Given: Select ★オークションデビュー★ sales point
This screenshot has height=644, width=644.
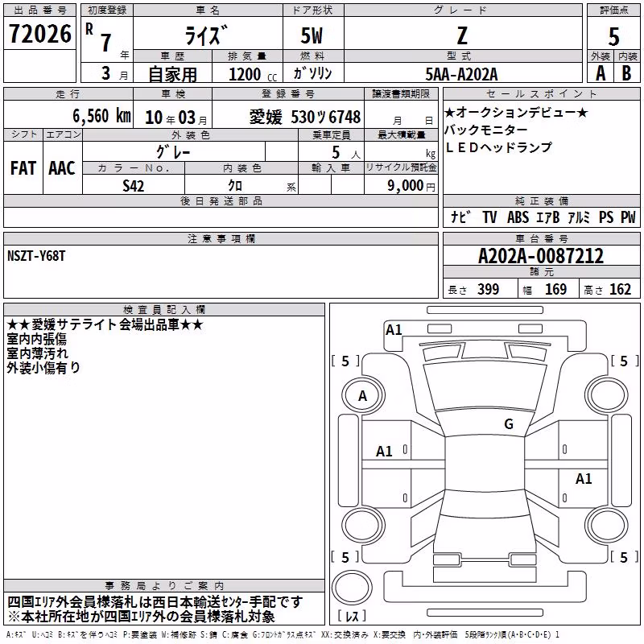Looking at the screenshot, I should click(516, 112).
